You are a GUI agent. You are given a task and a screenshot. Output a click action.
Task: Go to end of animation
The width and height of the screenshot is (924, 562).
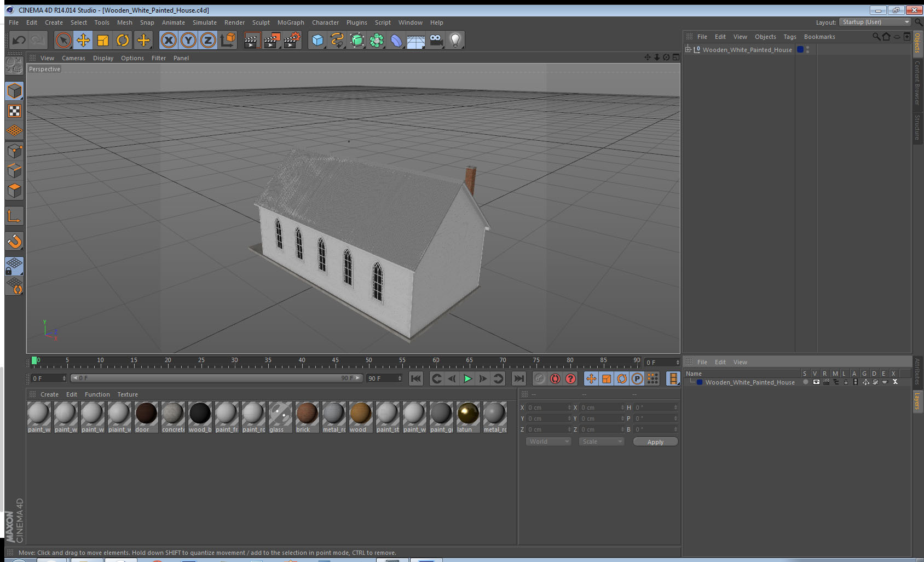[x=518, y=379]
